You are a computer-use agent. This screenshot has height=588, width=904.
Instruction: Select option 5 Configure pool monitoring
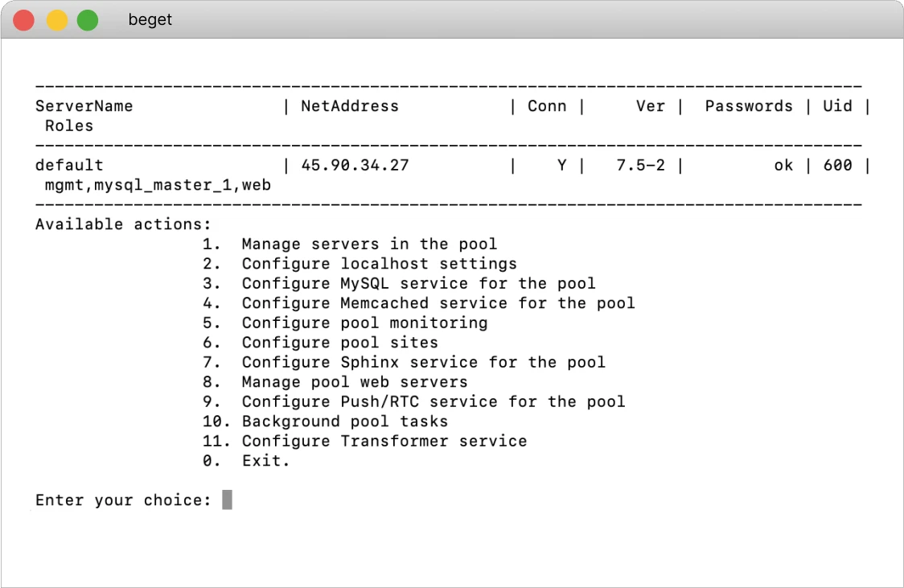[x=364, y=323]
